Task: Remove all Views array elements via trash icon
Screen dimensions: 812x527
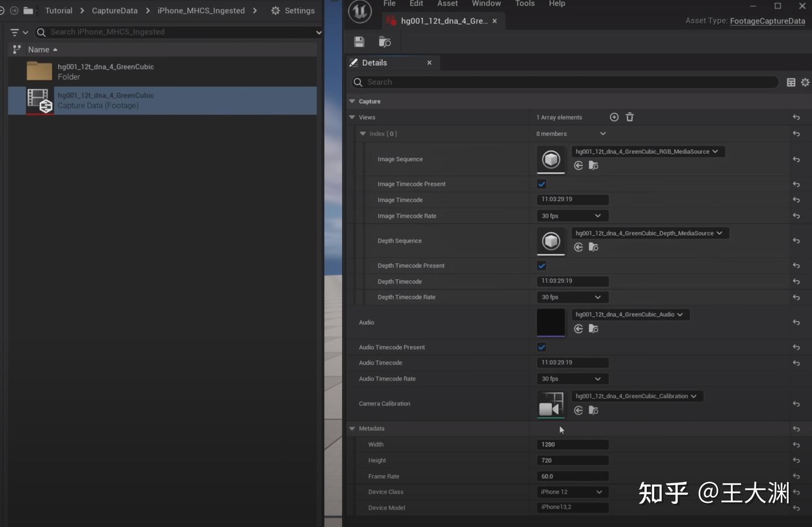Action: [630, 117]
